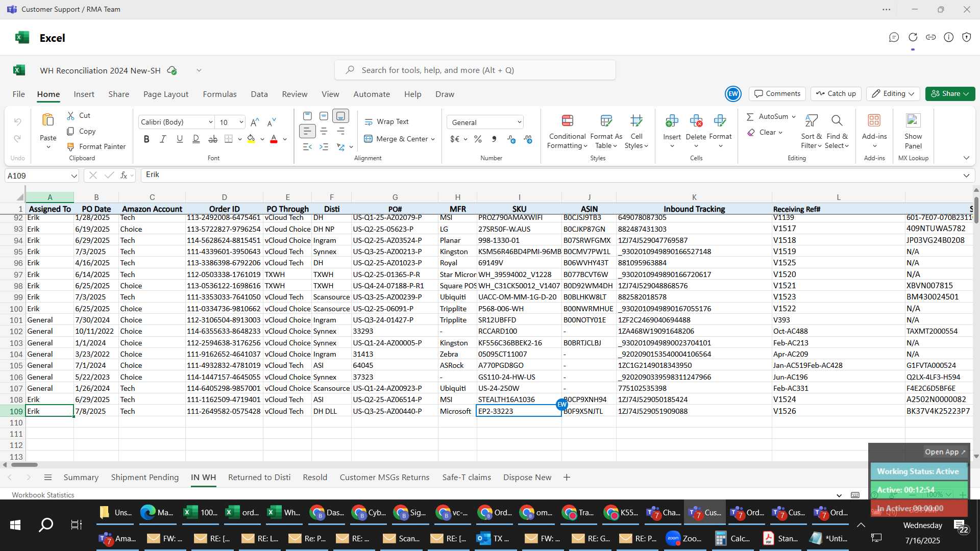The width and height of the screenshot is (980, 551).
Task: Click the Sort & Filter icon
Action: click(811, 121)
